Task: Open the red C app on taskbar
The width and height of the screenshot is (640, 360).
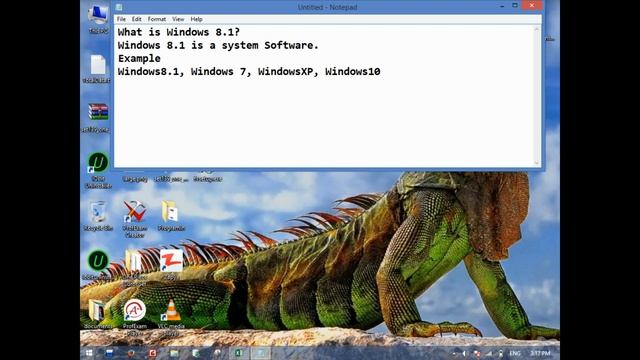Action: [x=152, y=353]
